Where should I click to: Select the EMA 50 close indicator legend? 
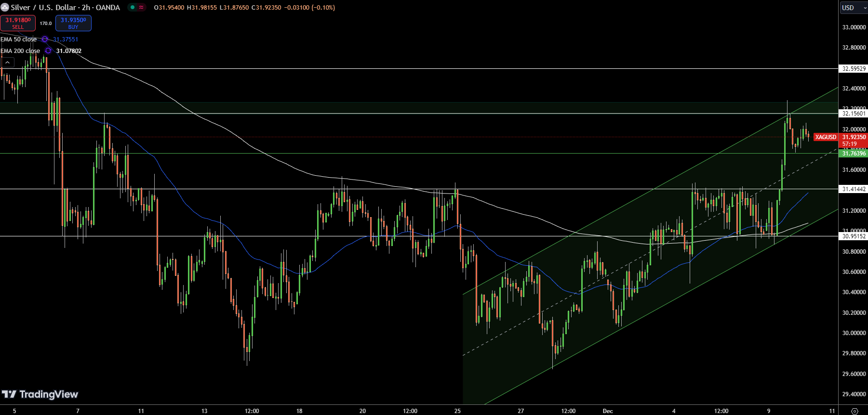[x=19, y=39]
